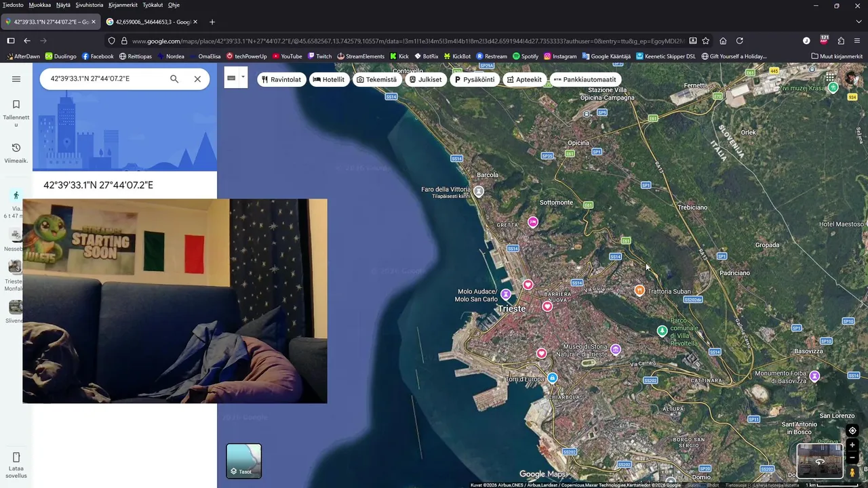
Task: Clear the Maps search box with X
Action: click(197, 79)
